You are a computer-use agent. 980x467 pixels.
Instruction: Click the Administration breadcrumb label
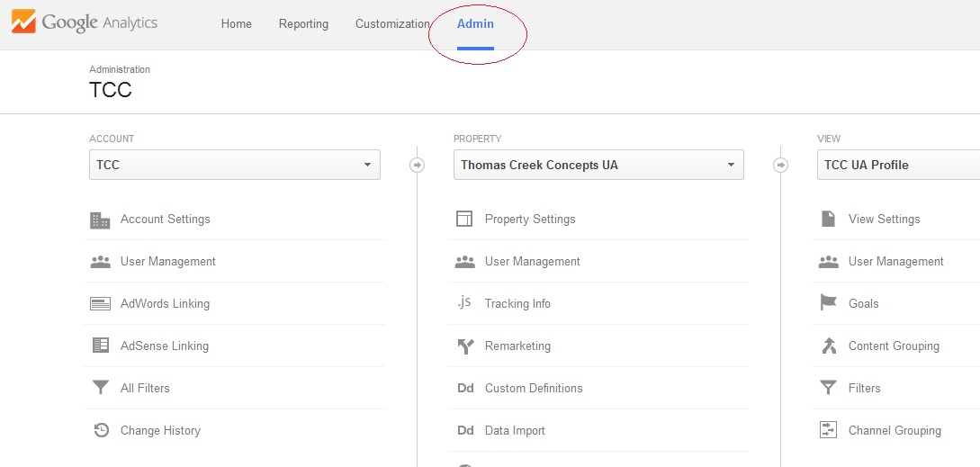pyautogui.click(x=120, y=69)
